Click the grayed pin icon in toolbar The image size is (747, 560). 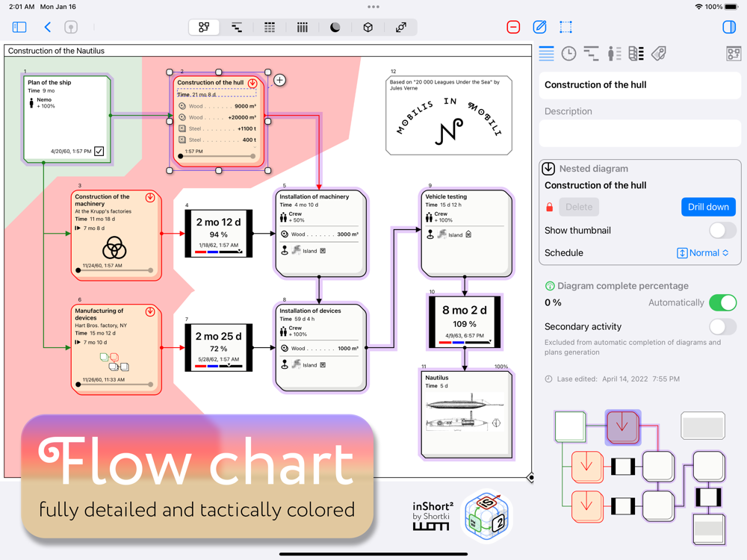(x=71, y=27)
